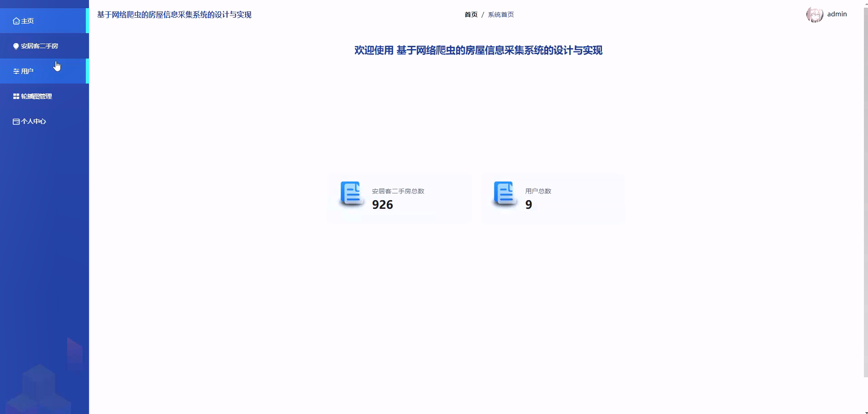
Task: Open the admin account dropdown
Action: coord(837,14)
